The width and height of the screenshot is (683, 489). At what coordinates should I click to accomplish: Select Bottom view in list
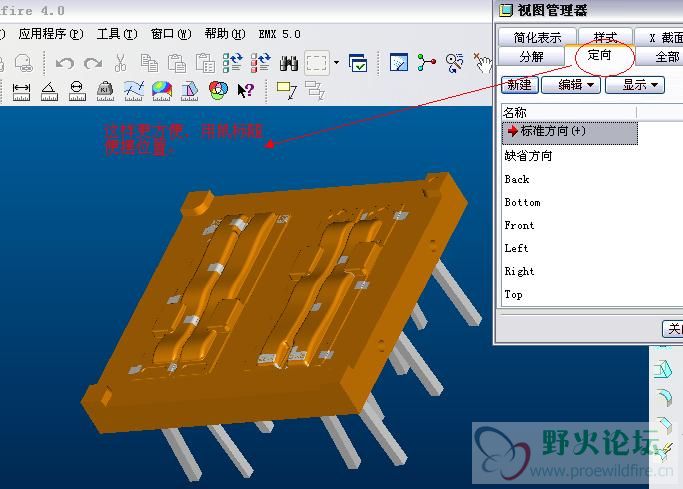pos(522,202)
